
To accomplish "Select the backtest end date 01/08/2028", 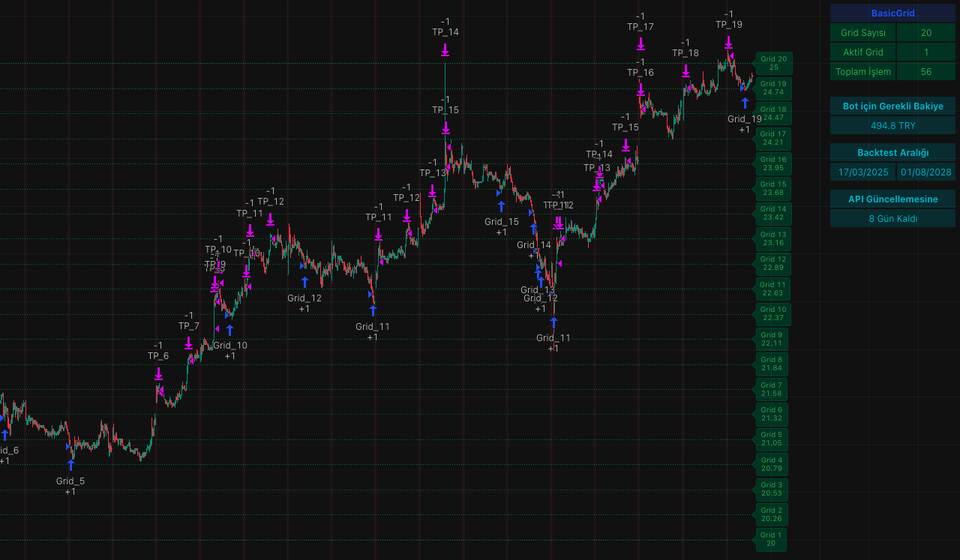I will 925,172.
